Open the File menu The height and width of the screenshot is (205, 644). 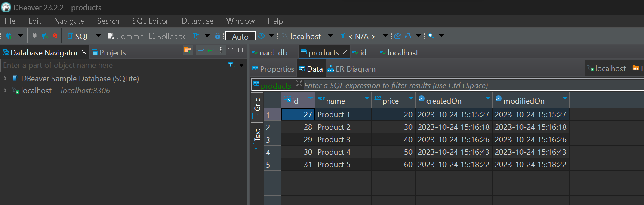(10, 21)
